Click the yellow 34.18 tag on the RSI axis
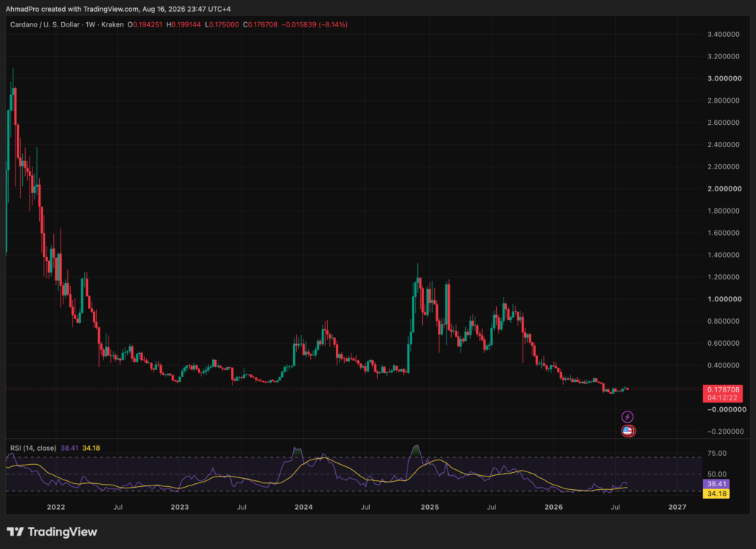 pyautogui.click(x=716, y=494)
